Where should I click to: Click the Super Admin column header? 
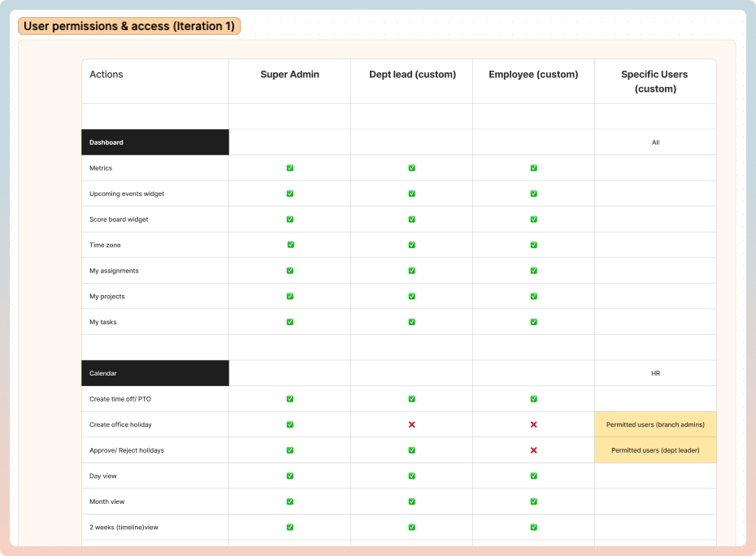point(289,74)
